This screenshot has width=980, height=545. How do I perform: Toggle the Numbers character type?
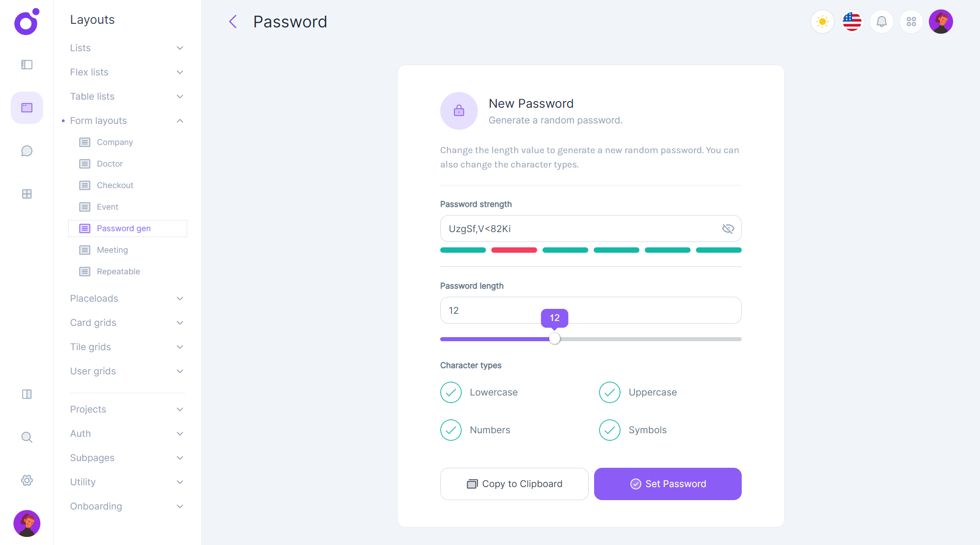click(451, 430)
